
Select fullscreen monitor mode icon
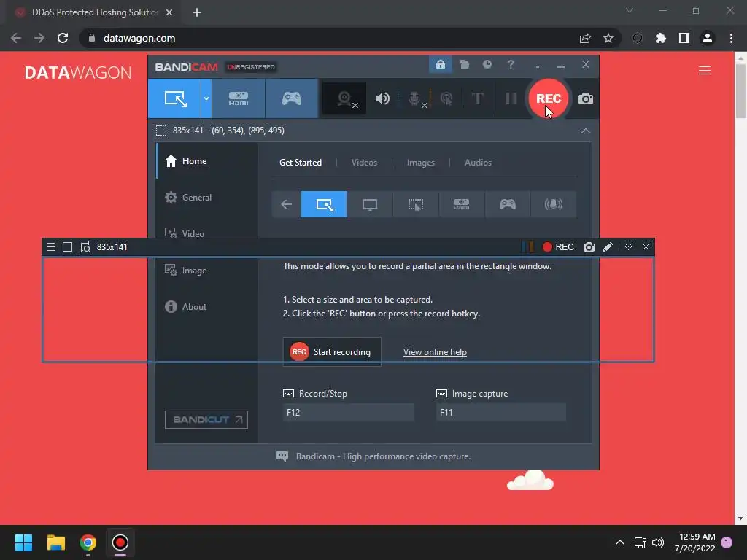(370, 204)
